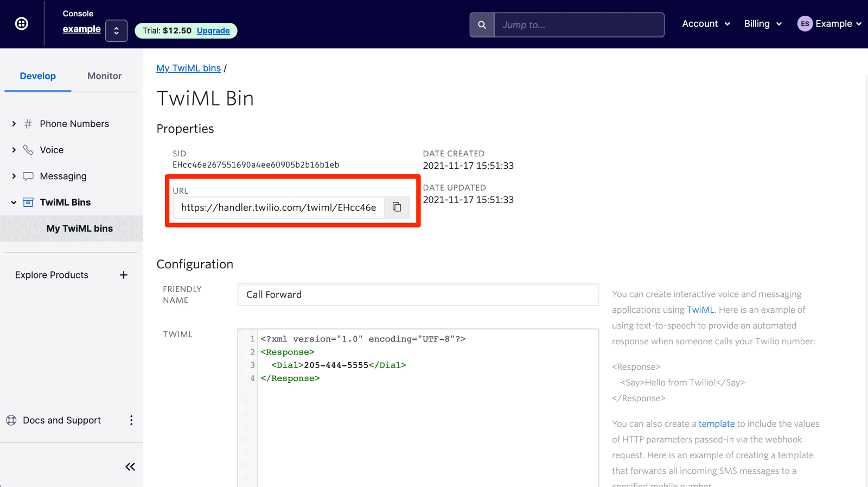Click the TwiML link in help text
This screenshot has height=487, width=868.
(x=700, y=309)
